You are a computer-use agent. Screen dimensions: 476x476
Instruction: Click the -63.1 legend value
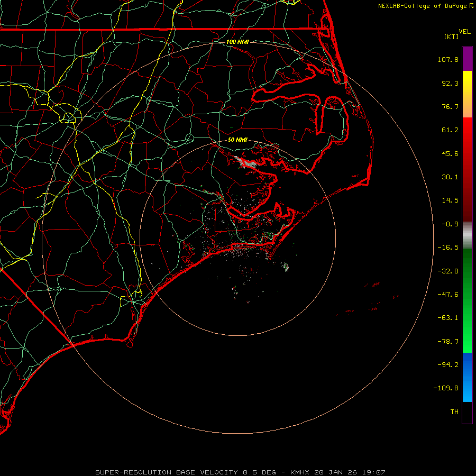pos(448,318)
